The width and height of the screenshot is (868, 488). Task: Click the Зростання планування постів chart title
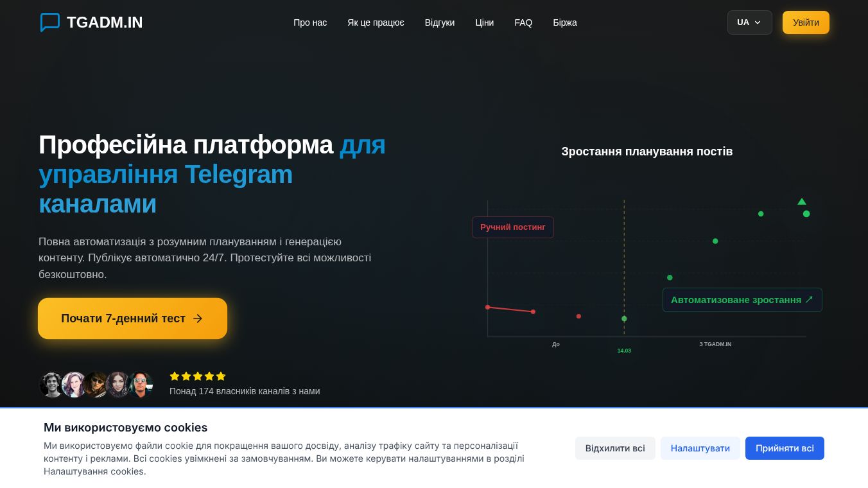coord(647,152)
